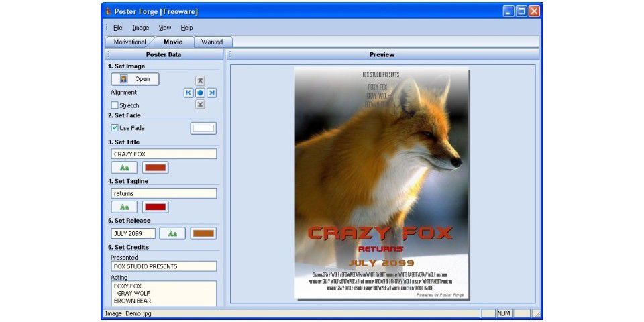Open the Image menu
This screenshot has height=322, width=644.
click(140, 28)
